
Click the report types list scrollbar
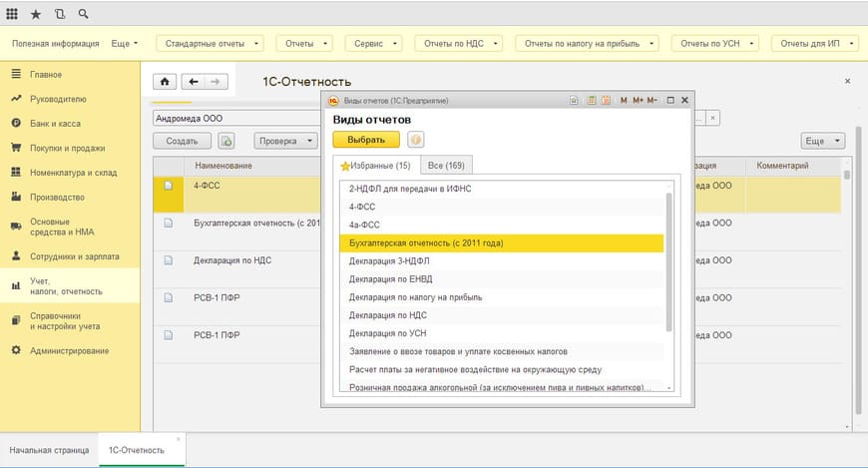coord(668,262)
